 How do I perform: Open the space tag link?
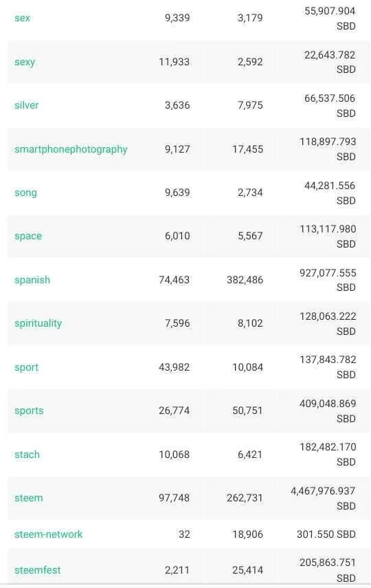point(28,237)
